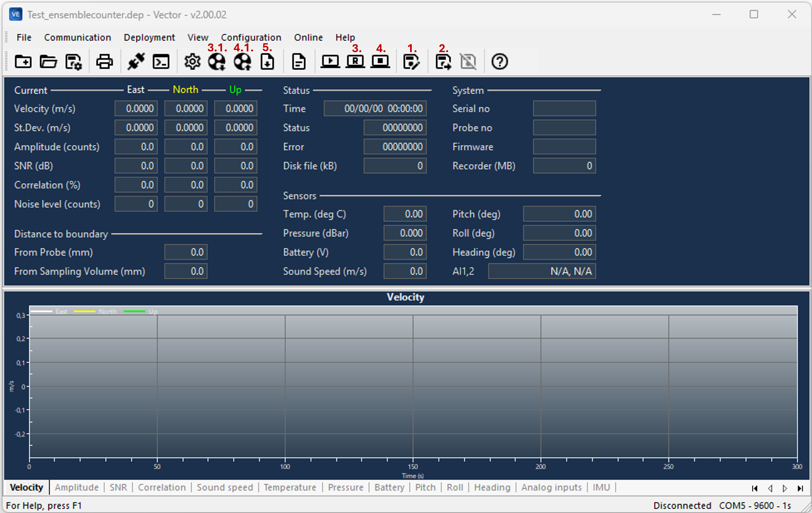Screen dimensions: 812x513
Task: Click the Serial no field
Action: (564, 109)
